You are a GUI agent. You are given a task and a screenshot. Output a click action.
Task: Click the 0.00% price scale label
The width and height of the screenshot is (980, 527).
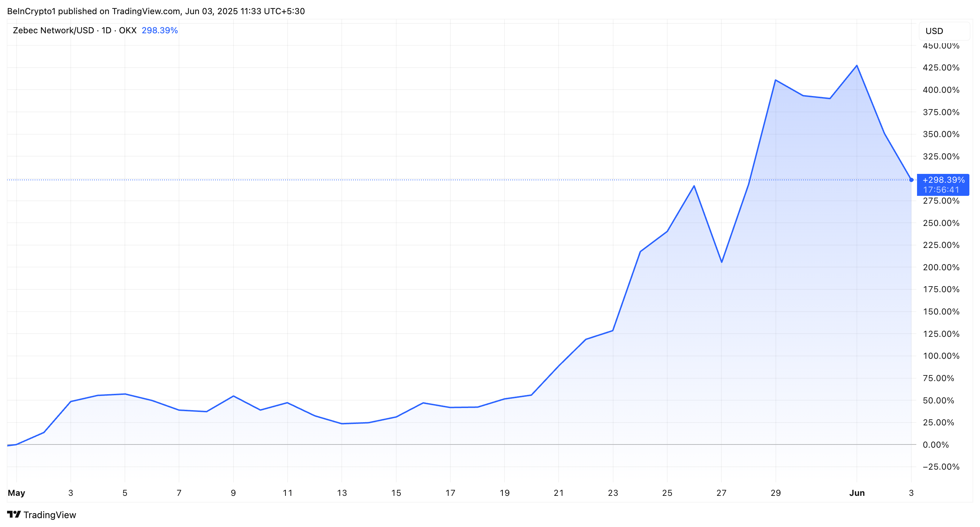click(x=935, y=444)
